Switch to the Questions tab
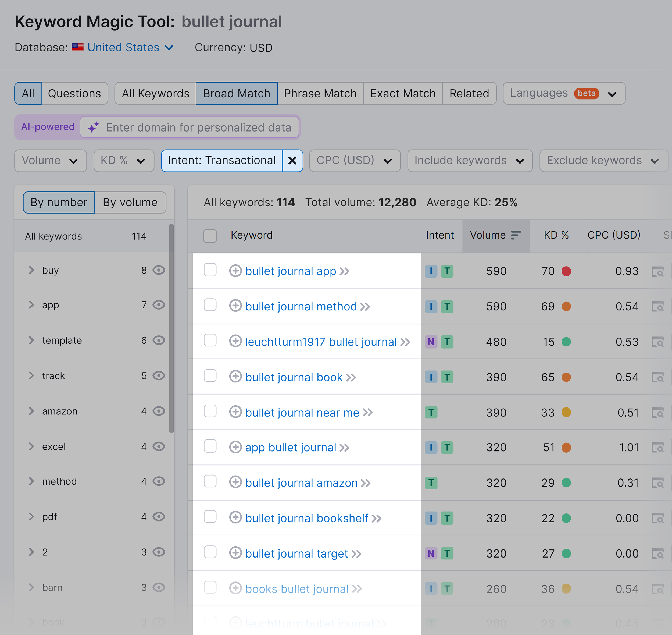Screen dimensions: 672x635 point(75,93)
